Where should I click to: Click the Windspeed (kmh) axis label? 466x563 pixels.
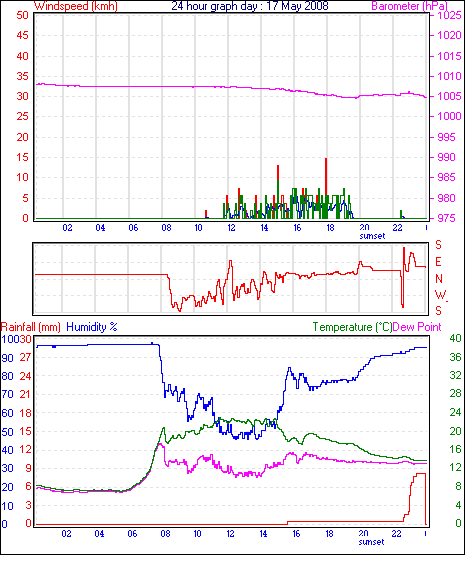tap(76, 6)
